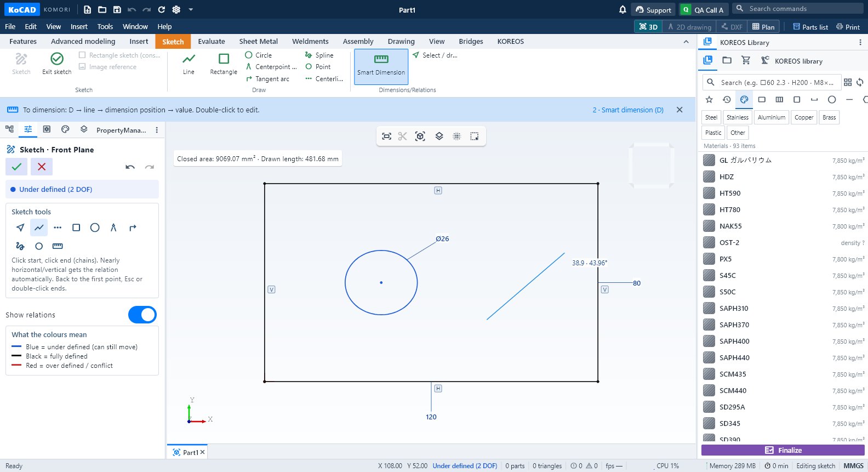The image size is (868, 472).
Task: Open the shopping cart tab in library
Action: 746,60
